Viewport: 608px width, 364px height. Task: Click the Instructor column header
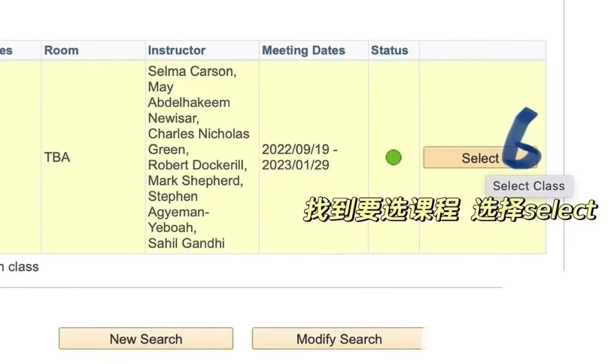point(176,50)
